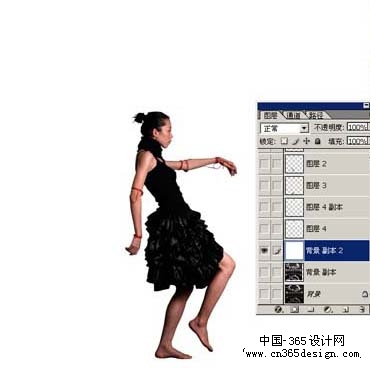
Task: Toggle the lock image pixels brush icon
Action: point(295,141)
